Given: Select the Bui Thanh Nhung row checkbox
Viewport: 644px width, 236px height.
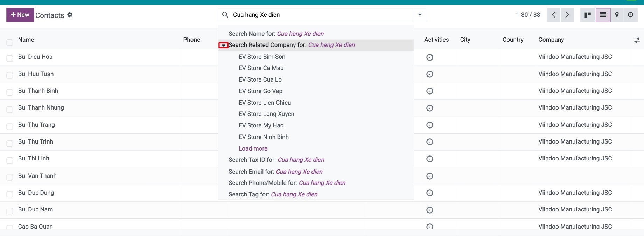Looking at the screenshot, I should click(10, 110).
